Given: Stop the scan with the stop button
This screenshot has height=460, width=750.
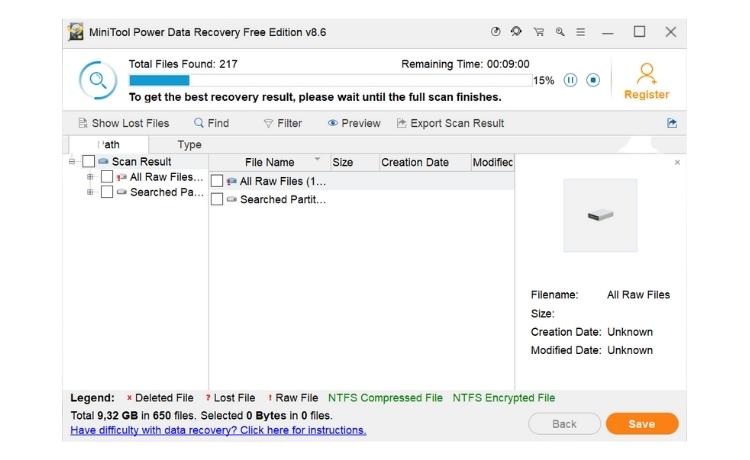Looking at the screenshot, I should (x=593, y=80).
